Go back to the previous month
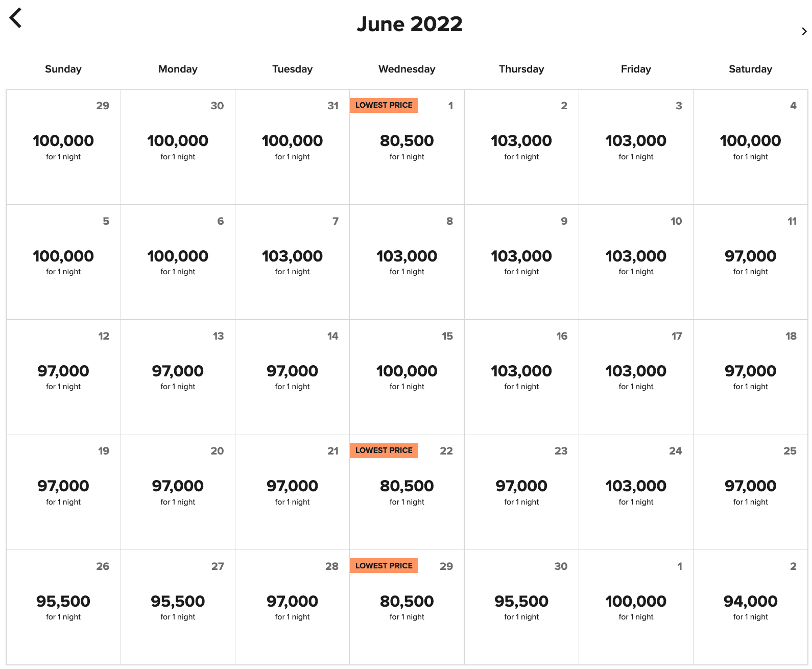The width and height of the screenshot is (812, 669). (x=16, y=18)
